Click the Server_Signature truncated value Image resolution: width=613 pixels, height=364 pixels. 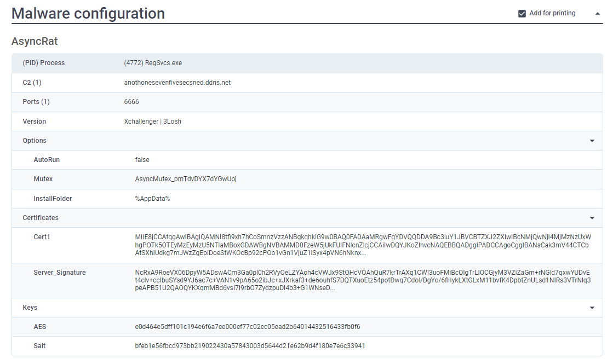(x=363, y=280)
